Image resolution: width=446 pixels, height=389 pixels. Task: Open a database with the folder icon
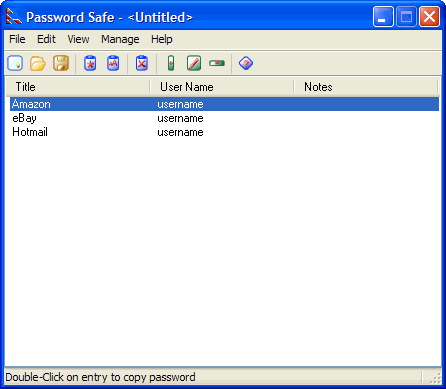click(x=38, y=63)
